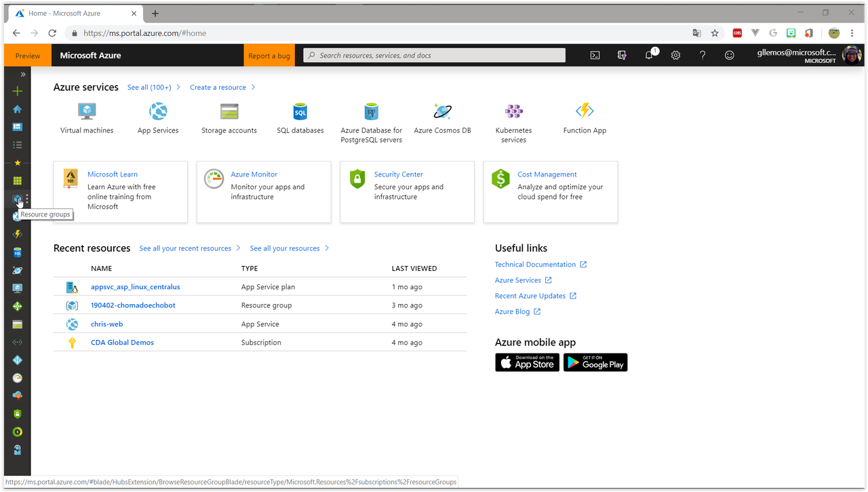Image resolution: width=868 pixels, height=492 pixels.
Task: Bookmark this page with the star icon
Action: (x=715, y=33)
